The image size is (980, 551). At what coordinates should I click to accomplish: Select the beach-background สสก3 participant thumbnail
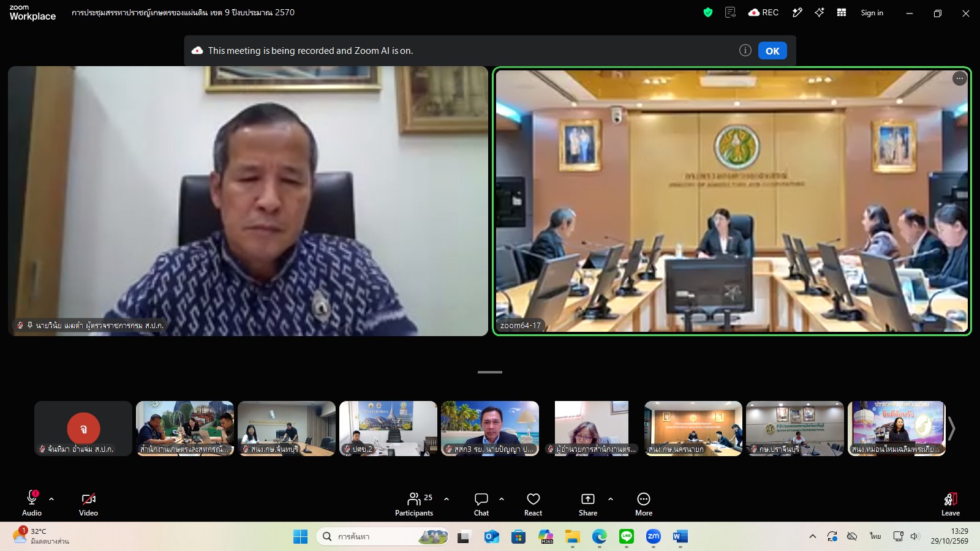click(490, 429)
